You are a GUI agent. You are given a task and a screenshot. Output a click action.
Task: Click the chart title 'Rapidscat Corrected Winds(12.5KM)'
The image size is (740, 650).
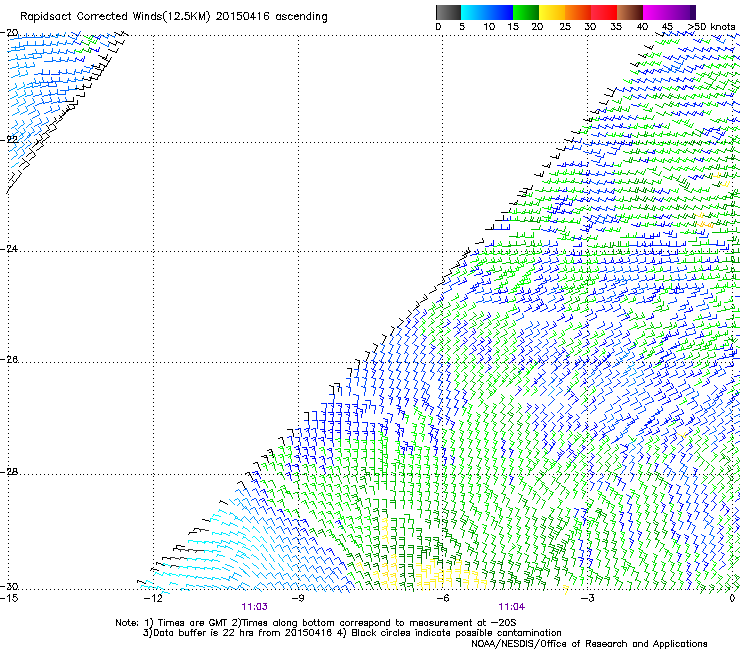click(115, 17)
